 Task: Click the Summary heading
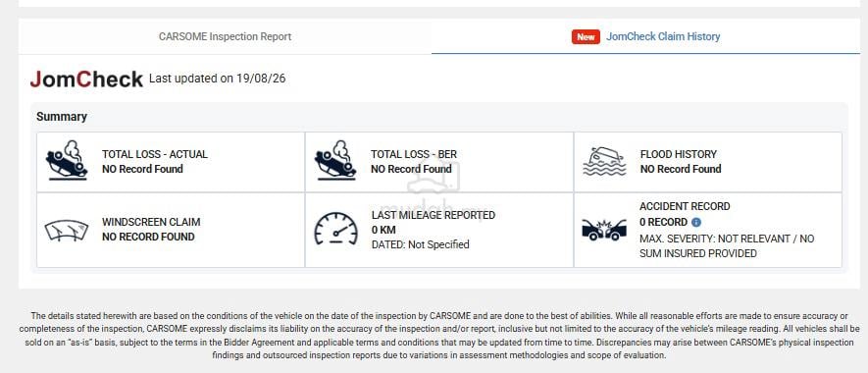62,117
